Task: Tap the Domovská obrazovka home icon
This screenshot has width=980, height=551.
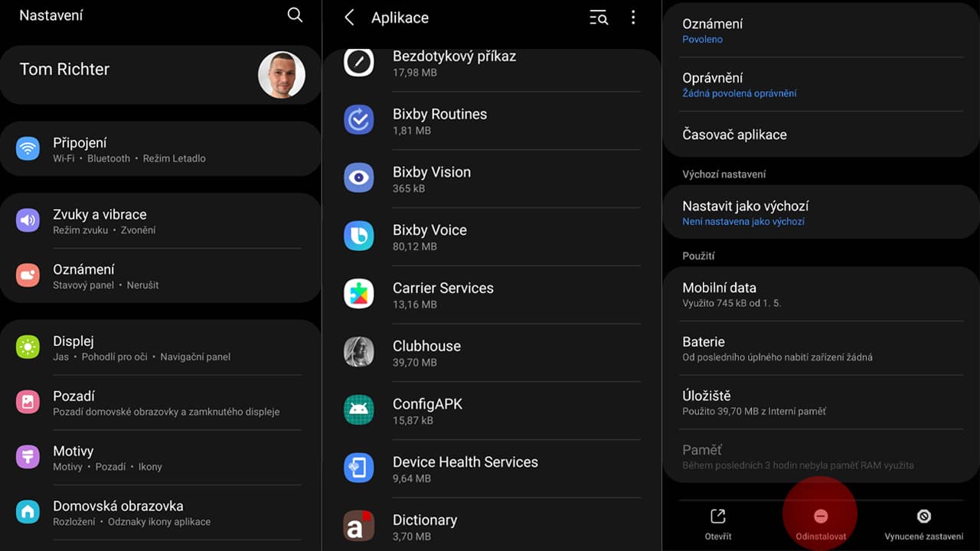Action: pyautogui.click(x=28, y=512)
